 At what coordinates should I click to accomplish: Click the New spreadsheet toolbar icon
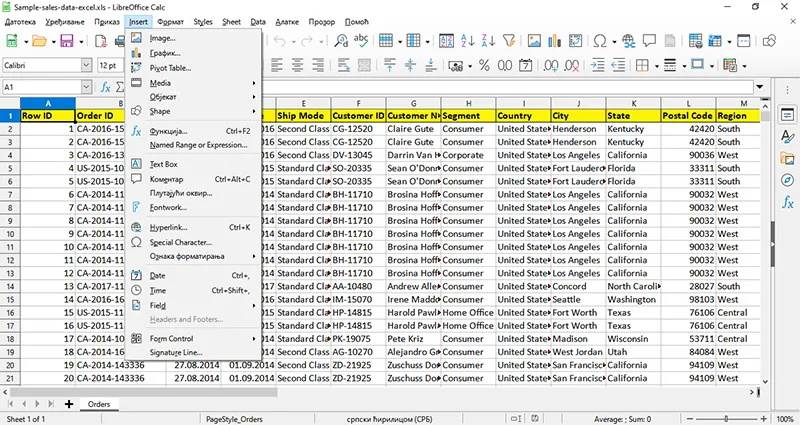pyautogui.click(x=11, y=41)
